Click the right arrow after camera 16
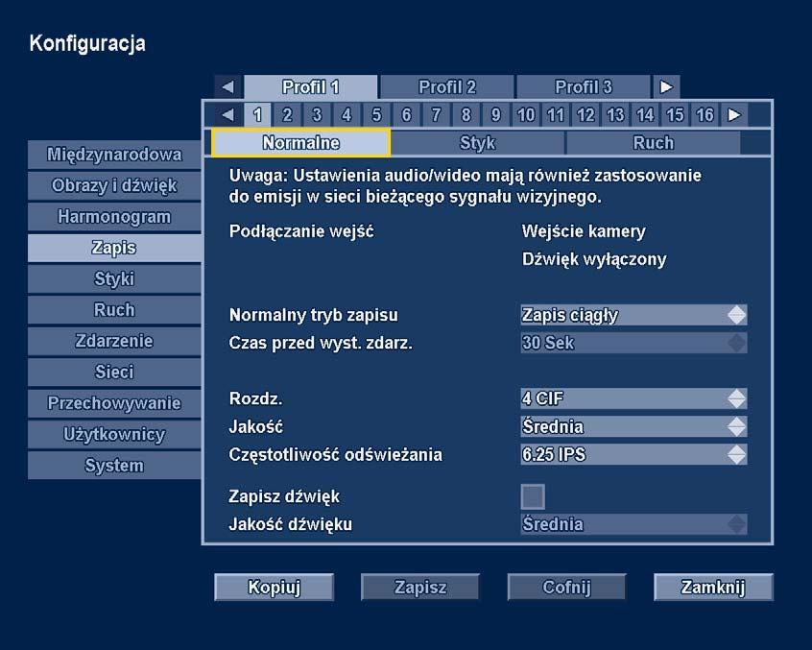Viewport: 812px width, 650px height. [734, 115]
